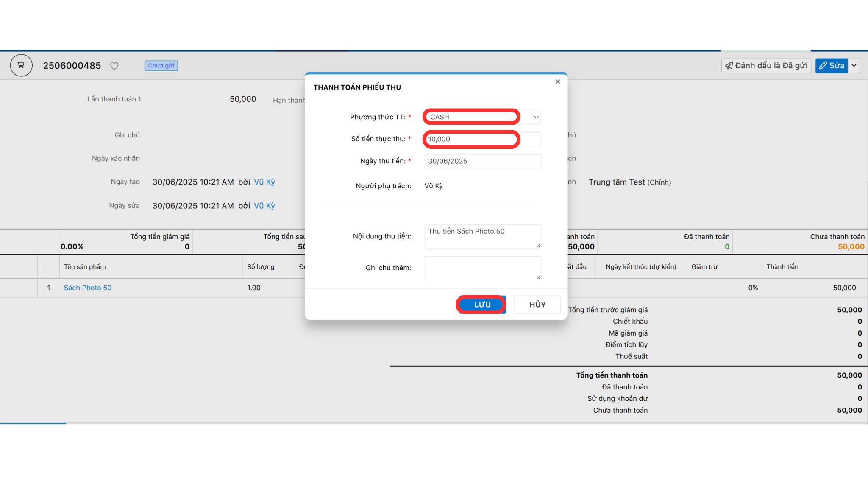Click the resize handle of Ghi chú thêm
Viewport: 868px width, 498px height.
(538, 277)
